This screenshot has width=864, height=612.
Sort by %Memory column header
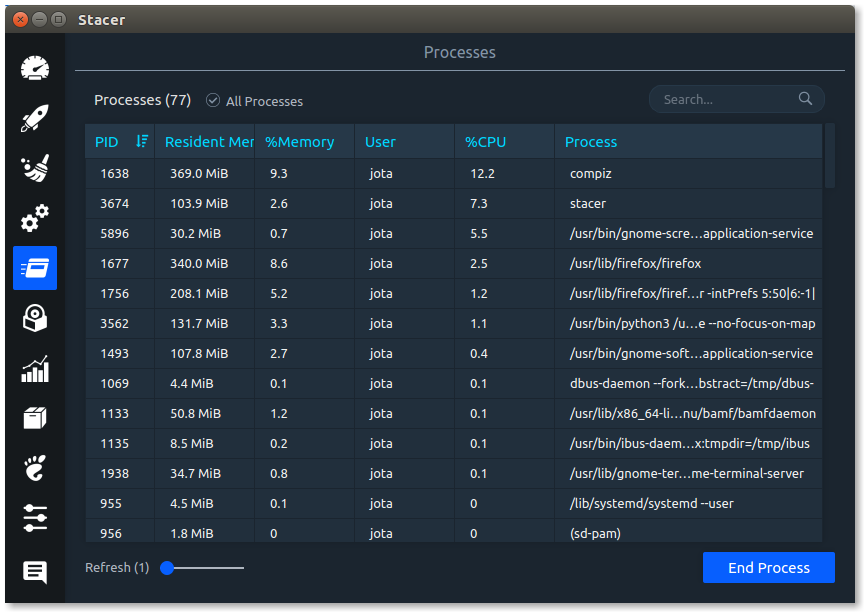point(304,142)
